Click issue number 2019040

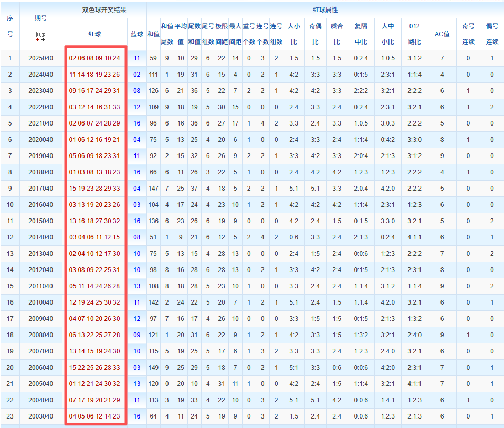(40, 156)
